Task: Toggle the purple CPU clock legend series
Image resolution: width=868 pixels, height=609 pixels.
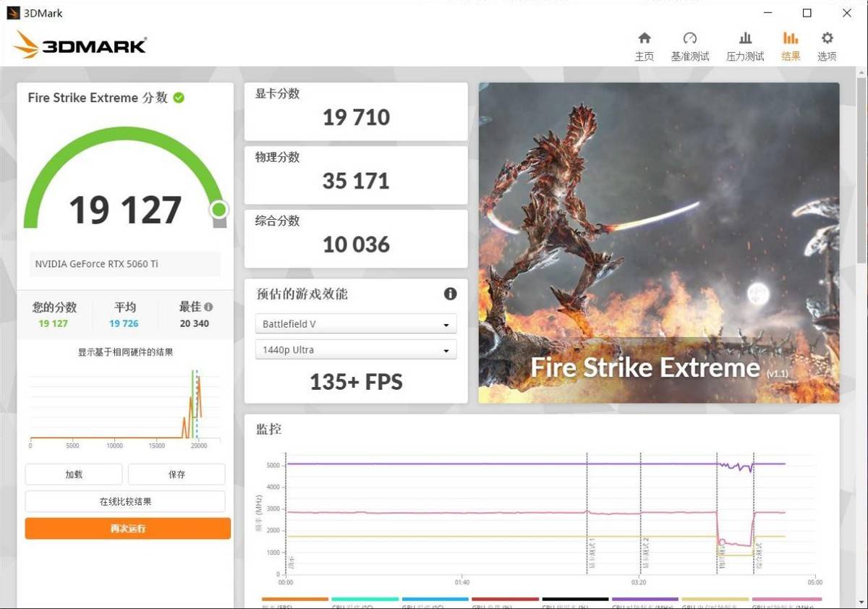Action: coord(645,600)
